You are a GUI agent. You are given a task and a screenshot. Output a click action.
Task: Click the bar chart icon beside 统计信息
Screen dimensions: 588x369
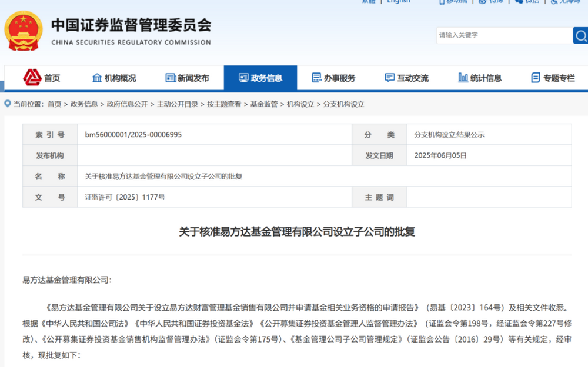pos(463,78)
